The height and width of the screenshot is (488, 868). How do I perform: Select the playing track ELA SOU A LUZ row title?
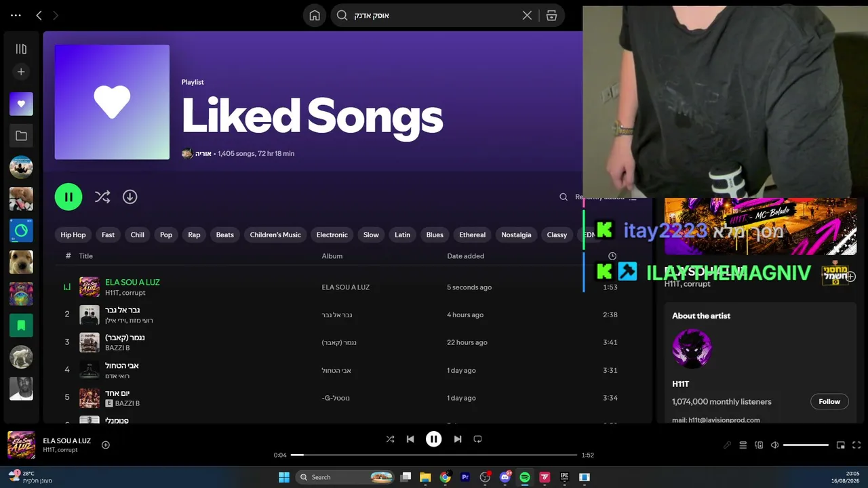point(132,282)
